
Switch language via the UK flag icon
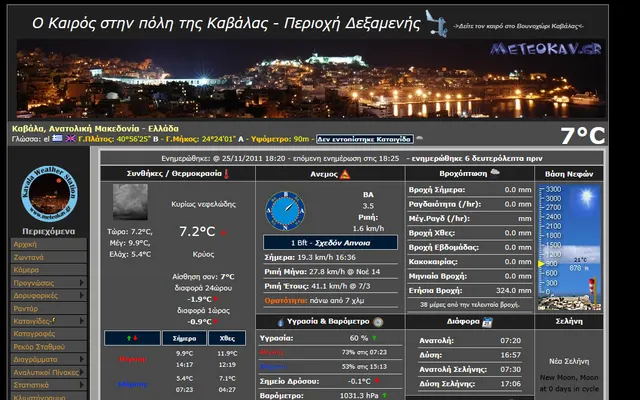click(71, 139)
